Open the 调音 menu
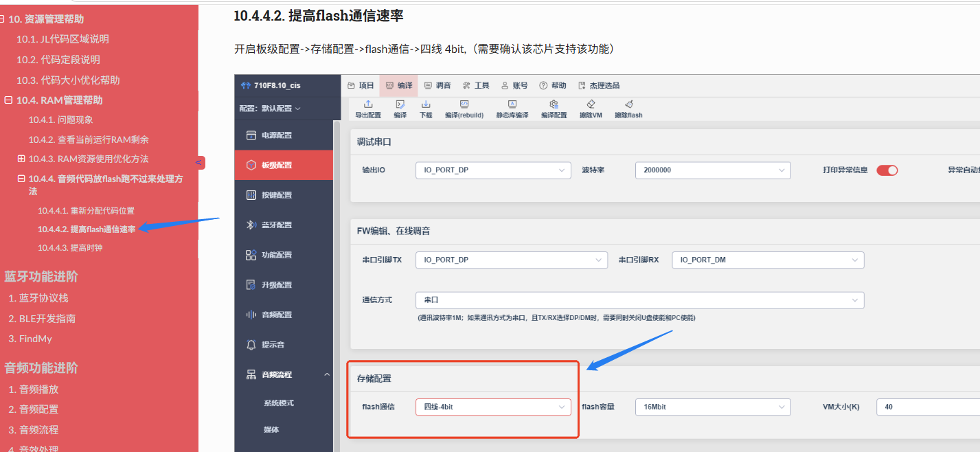Screen dimensions: 980x452 coord(437,86)
